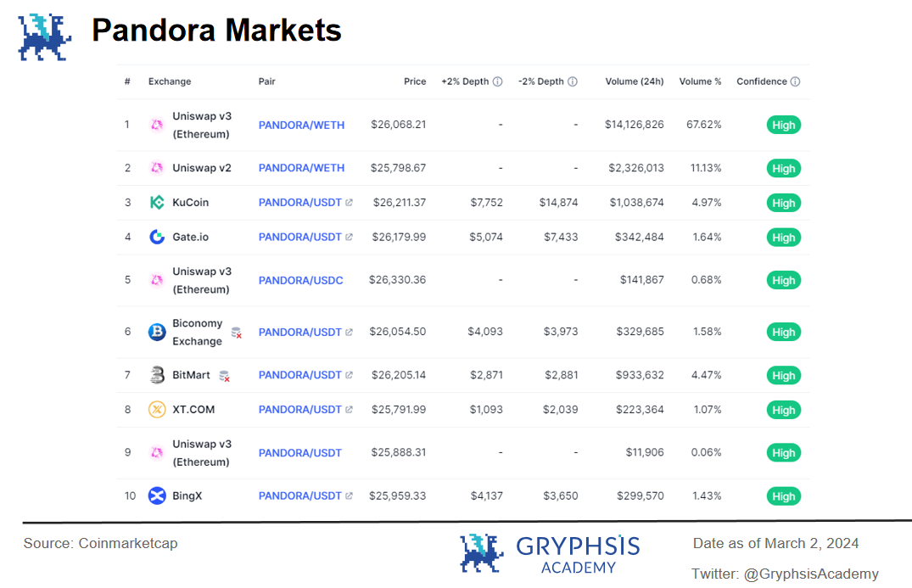
Task: Click the BingX exchange logo
Action: (x=157, y=496)
